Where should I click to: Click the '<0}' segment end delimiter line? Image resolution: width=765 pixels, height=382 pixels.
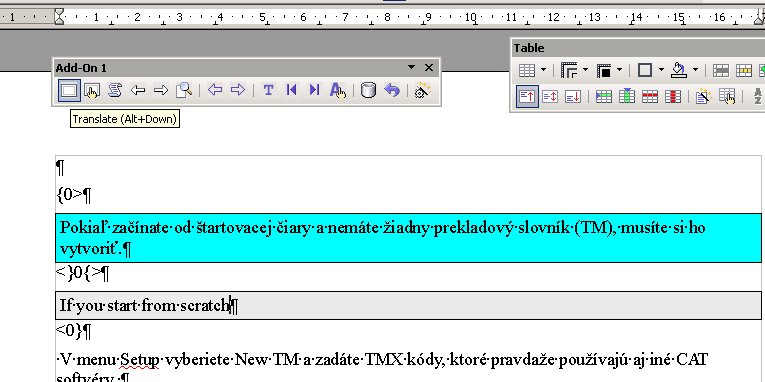pyautogui.click(x=74, y=331)
